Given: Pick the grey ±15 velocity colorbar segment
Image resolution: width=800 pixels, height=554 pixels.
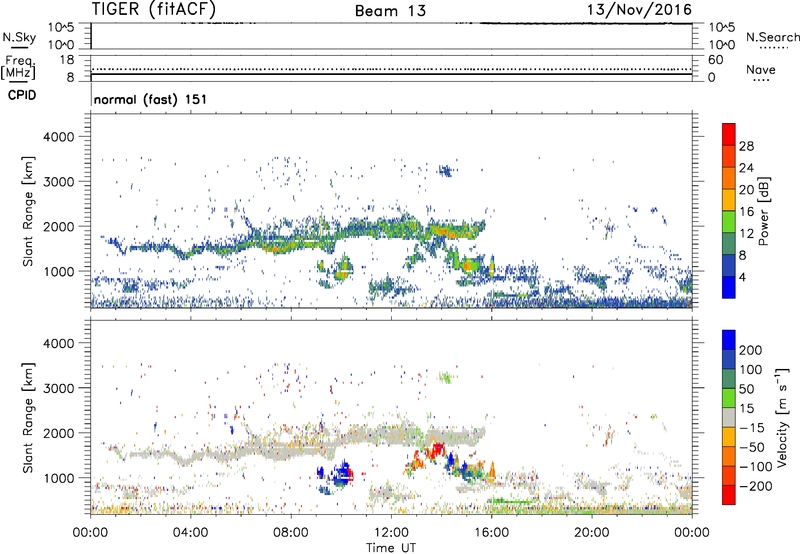Looking at the screenshot, I should [729, 418].
